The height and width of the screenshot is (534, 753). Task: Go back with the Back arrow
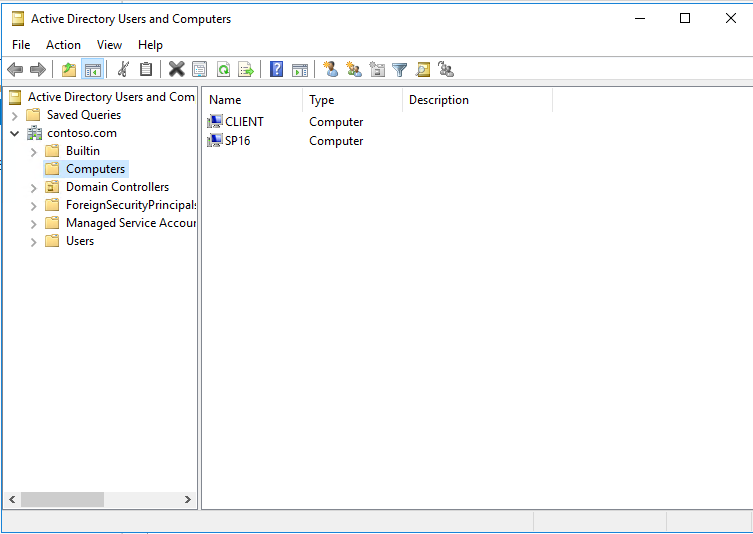pyautogui.click(x=15, y=70)
